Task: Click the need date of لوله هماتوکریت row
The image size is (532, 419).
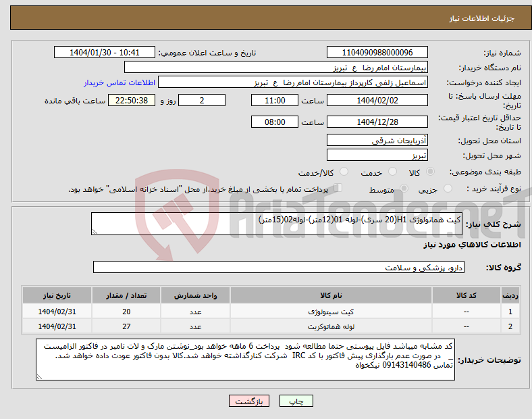Action: point(57,326)
